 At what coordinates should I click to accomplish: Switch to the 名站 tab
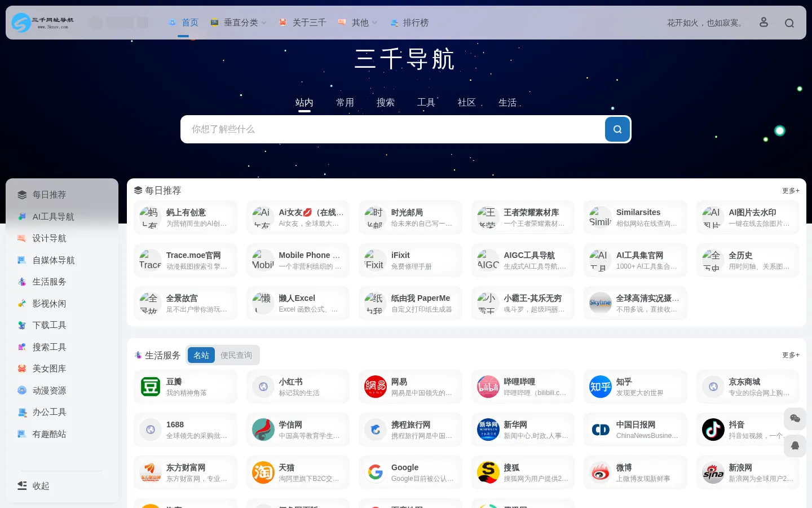(x=201, y=355)
